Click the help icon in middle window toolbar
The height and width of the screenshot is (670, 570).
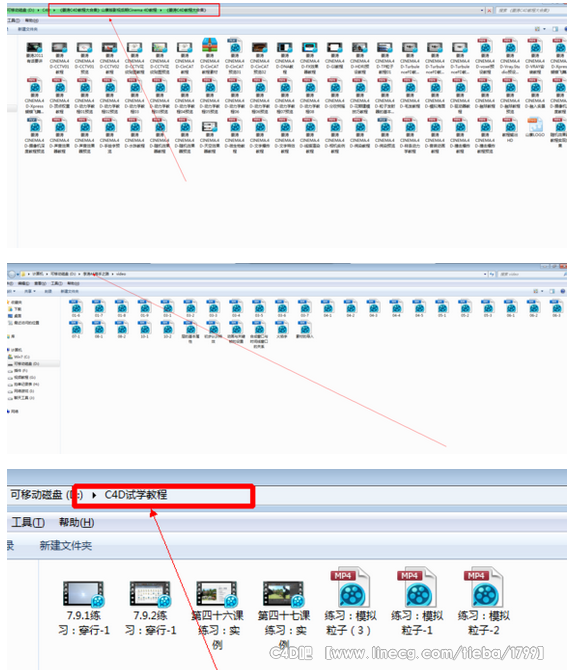coord(563,291)
